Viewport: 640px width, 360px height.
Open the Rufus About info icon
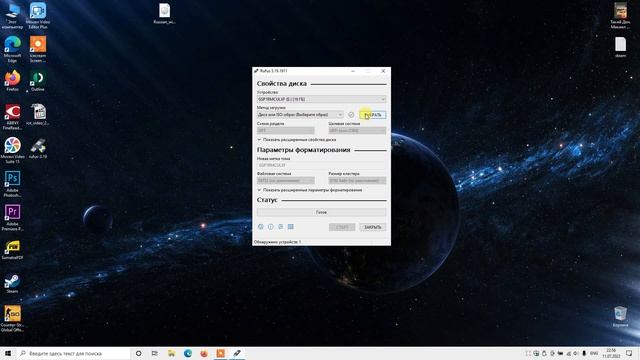(x=271, y=227)
